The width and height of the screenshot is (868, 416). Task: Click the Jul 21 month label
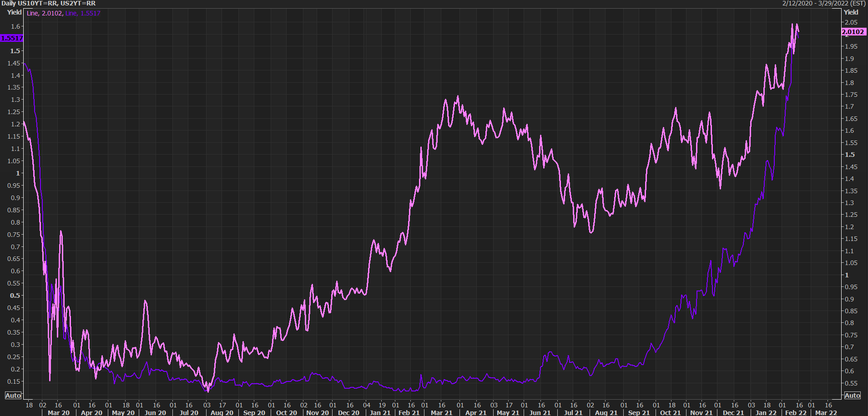(x=573, y=413)
